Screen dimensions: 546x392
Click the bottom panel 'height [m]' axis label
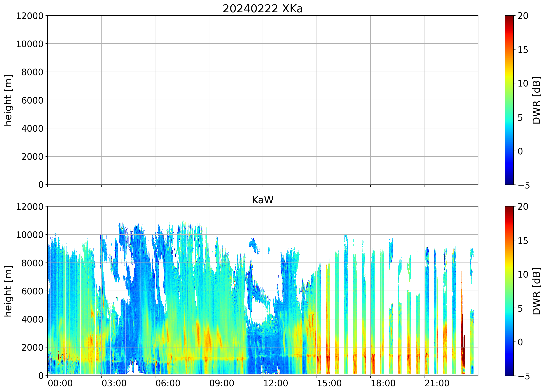(x=8, y=291)
